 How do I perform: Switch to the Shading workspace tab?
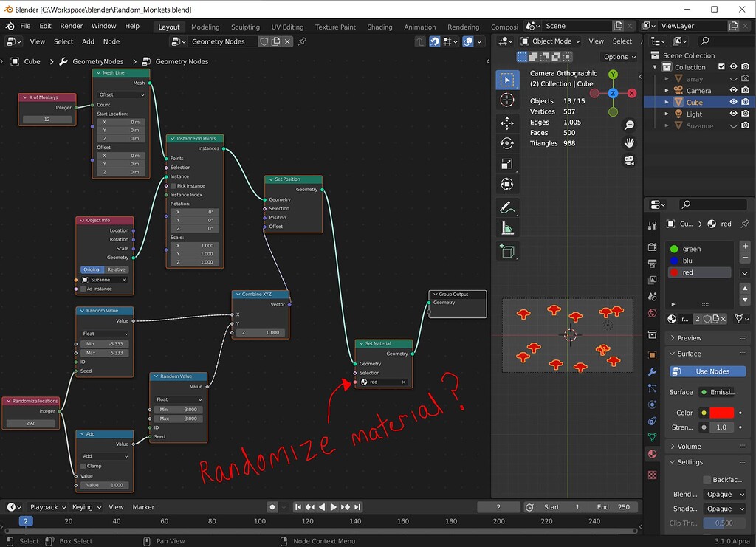point(379,26)
